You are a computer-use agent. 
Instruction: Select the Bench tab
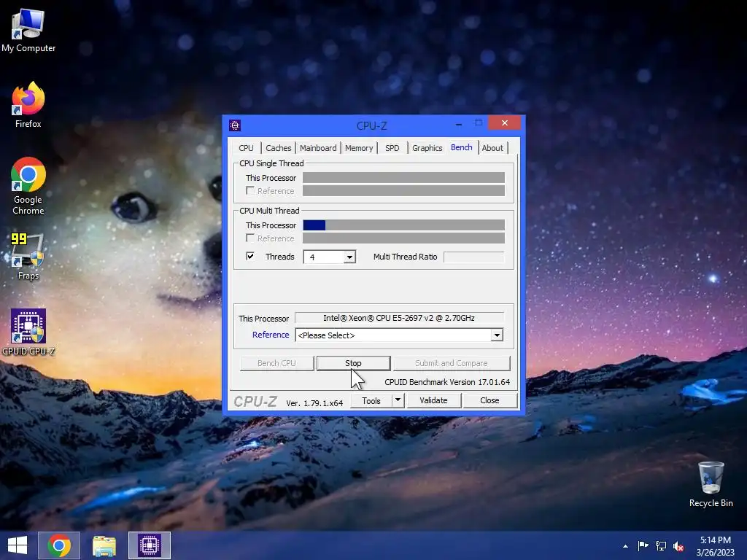point(461,147)
